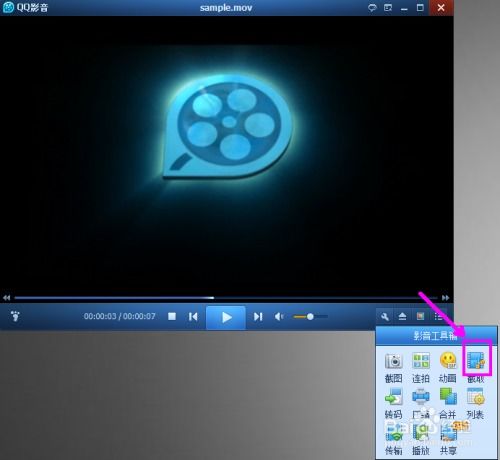Screen dimensions: 500x460
Task: Close the QQ影音 player window
Action: (x=441, y=8)
